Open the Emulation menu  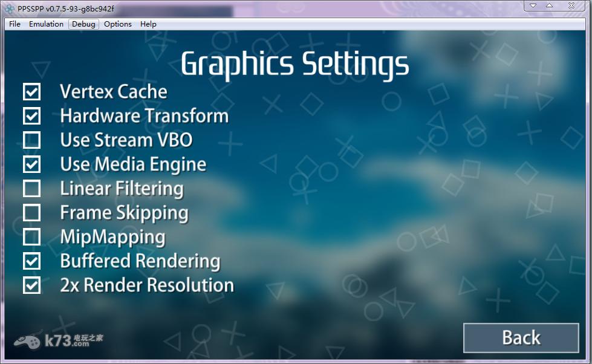tap(46, 24)
